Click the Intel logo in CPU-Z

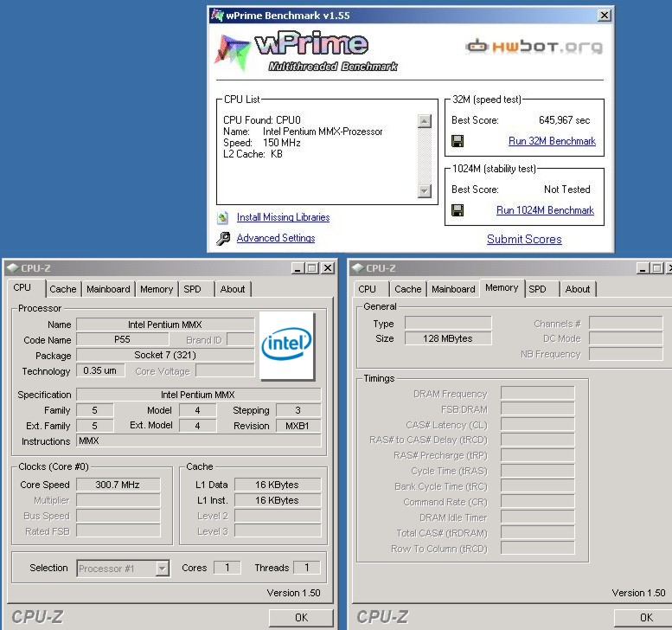287,345
